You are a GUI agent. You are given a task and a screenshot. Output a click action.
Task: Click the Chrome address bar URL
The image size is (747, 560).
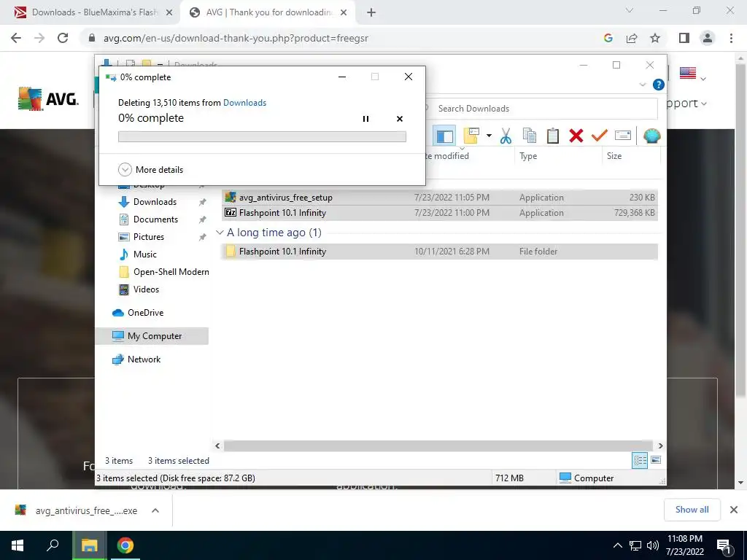pos(236,38)
